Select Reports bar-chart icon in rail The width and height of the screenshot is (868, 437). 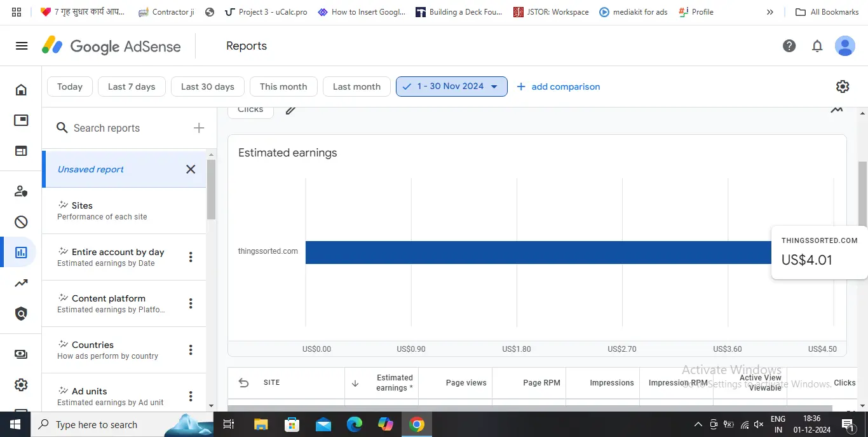click(21, 253)
